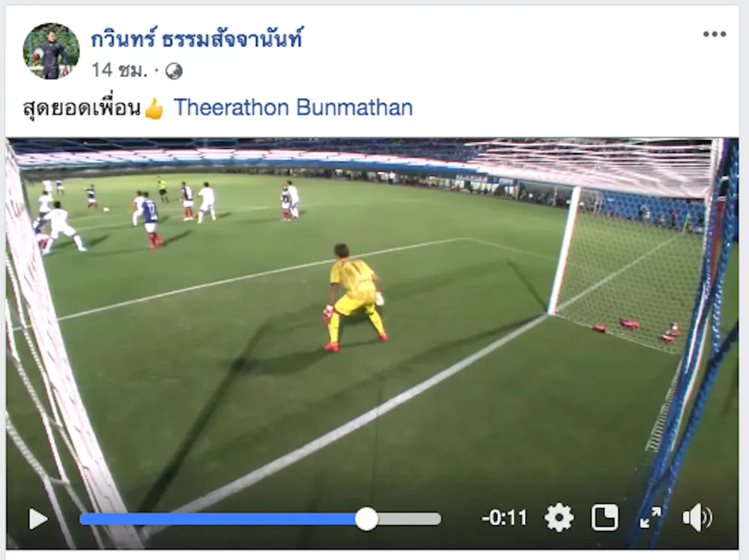Open video settings gear
This screenshot has width=749, height=560.
tap(559, 518)
